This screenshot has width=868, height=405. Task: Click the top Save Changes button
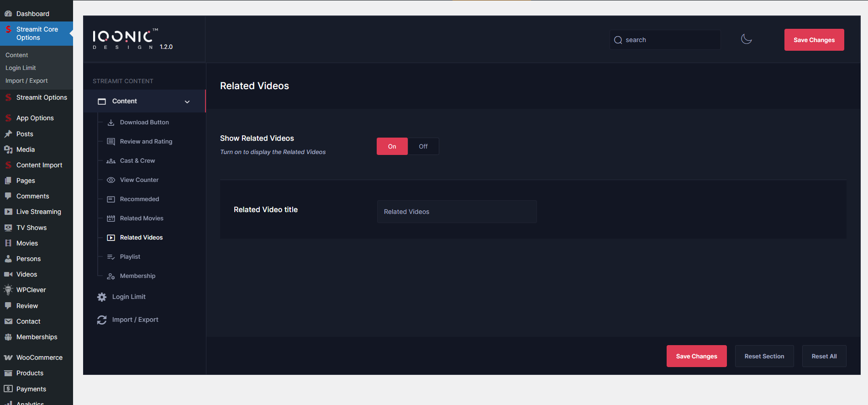(814, 40)
